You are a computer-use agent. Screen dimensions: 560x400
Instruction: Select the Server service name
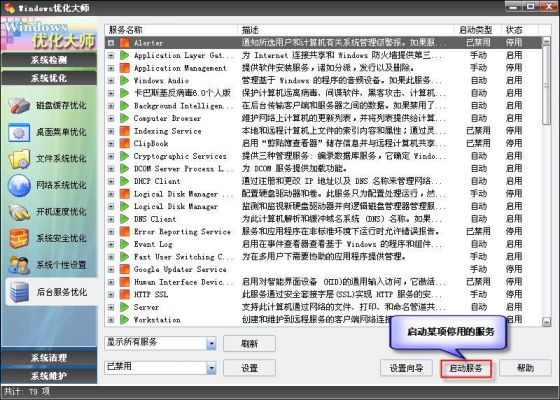click(146, 307)
